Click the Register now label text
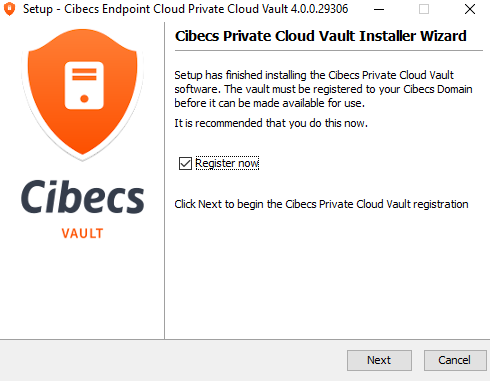This screenshot has width=490, height=381. pyautogui.click(x=227, y=163)
